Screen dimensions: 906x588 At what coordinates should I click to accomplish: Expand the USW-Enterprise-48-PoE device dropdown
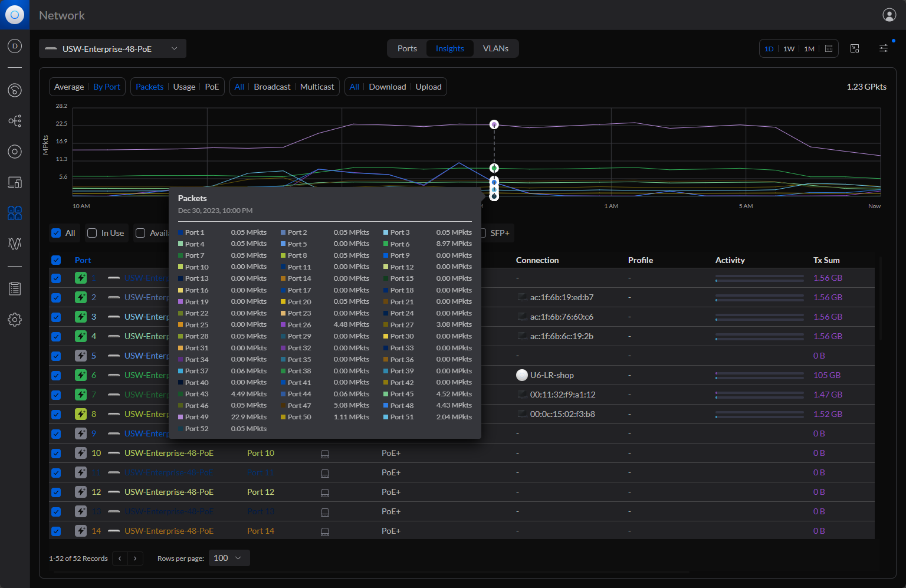113,48
